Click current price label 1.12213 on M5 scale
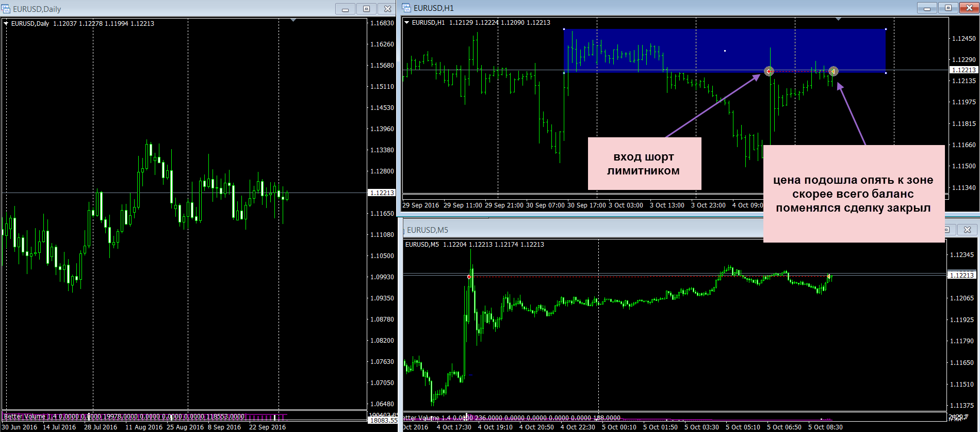 pos(962,276)
